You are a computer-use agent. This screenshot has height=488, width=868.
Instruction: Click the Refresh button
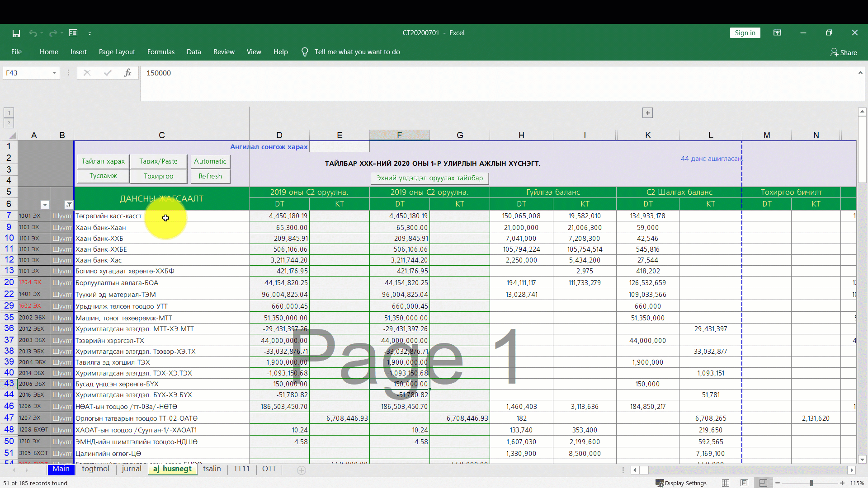coord(210,176)
